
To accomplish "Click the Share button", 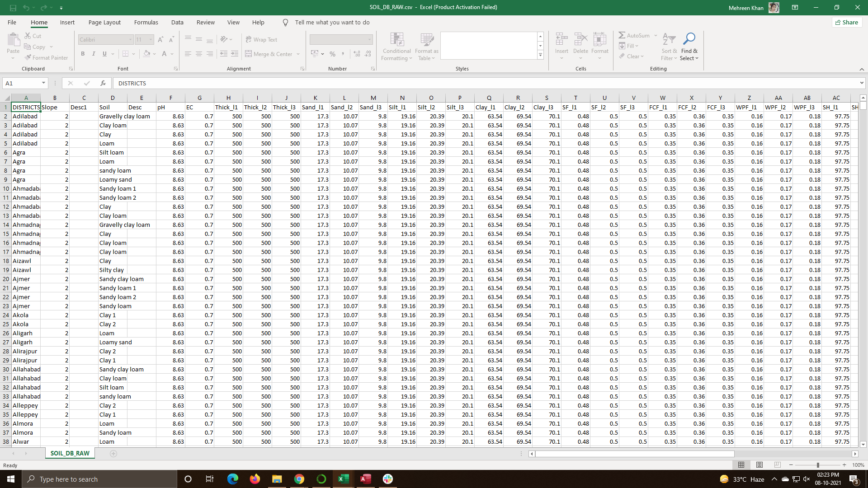I will pos(847,22).
